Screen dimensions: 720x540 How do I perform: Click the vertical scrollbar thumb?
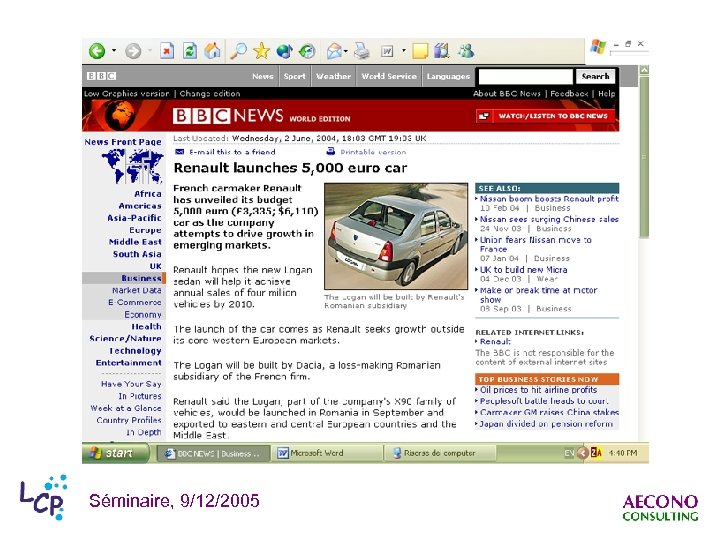tap(644, 157)
